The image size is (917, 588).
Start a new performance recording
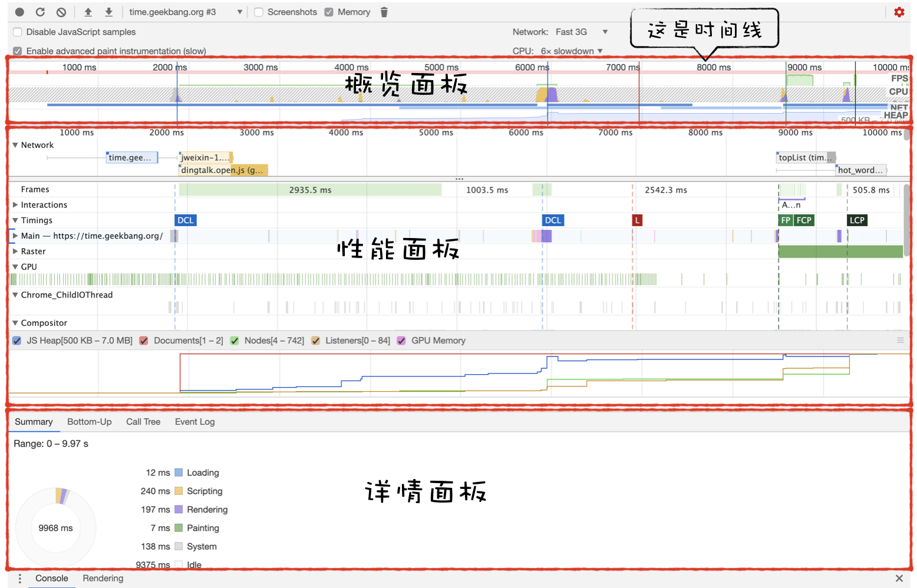pos(20,12)
